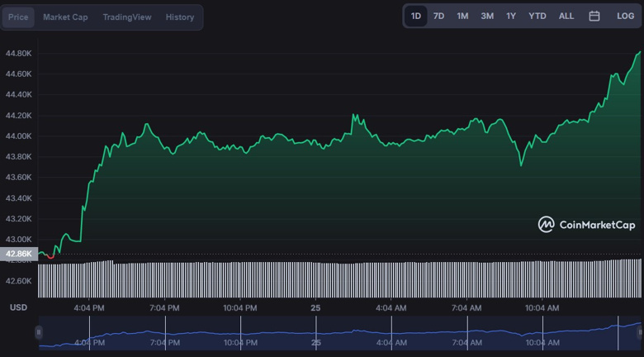Click the 7:04 AM axis label
The image size is (644, 357).
click(466, 307)
